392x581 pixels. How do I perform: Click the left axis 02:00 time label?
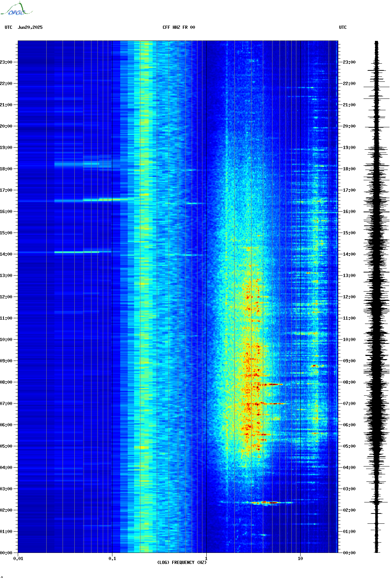point(6,510)
